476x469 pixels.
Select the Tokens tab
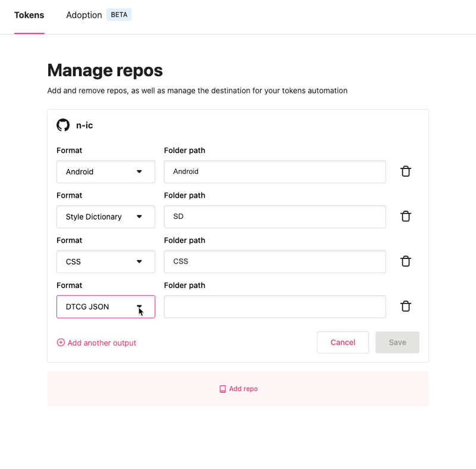click(29, 15)
